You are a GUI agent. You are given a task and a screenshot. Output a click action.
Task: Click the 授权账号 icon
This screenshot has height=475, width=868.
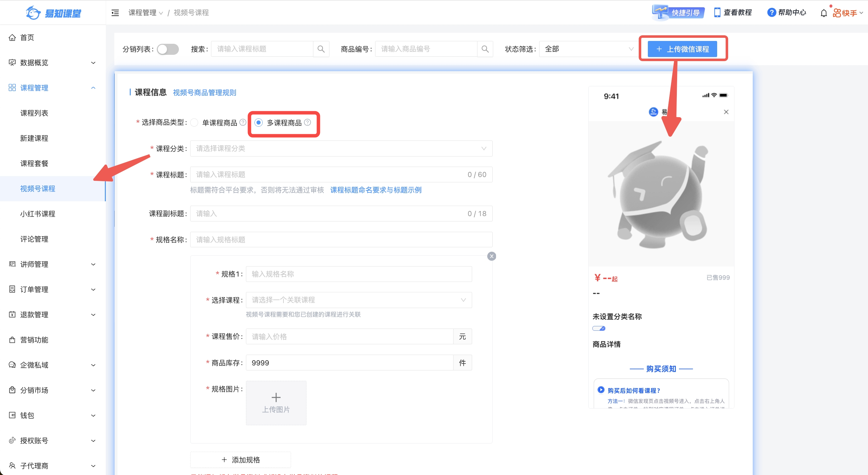tap(12, 441)
